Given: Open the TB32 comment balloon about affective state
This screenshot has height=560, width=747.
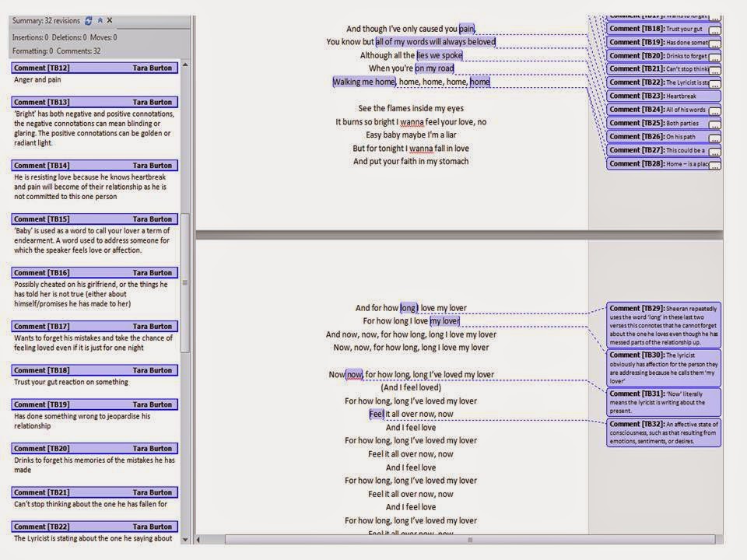Looking at the screenshot, I should (663, 432).
